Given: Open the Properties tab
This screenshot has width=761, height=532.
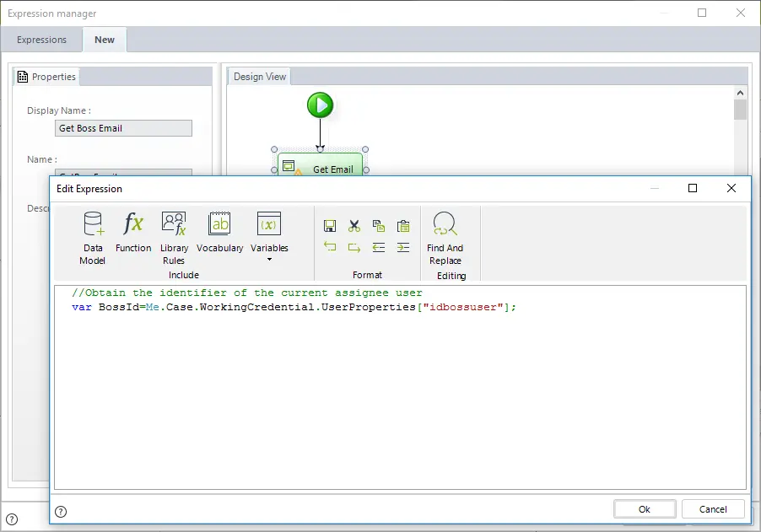Looking at the screenshot, I should coord(46,77).
